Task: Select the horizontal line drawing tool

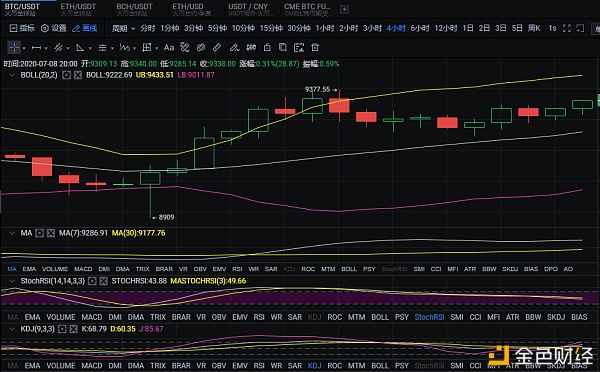Action: point(36,48)
